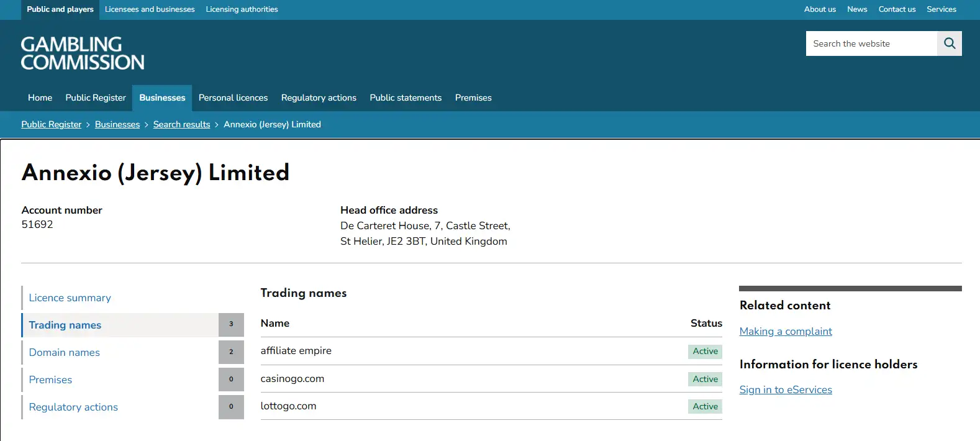Go to Home in main navigation
The height and width of the screenshot is (441, 980).
(40, 98)
